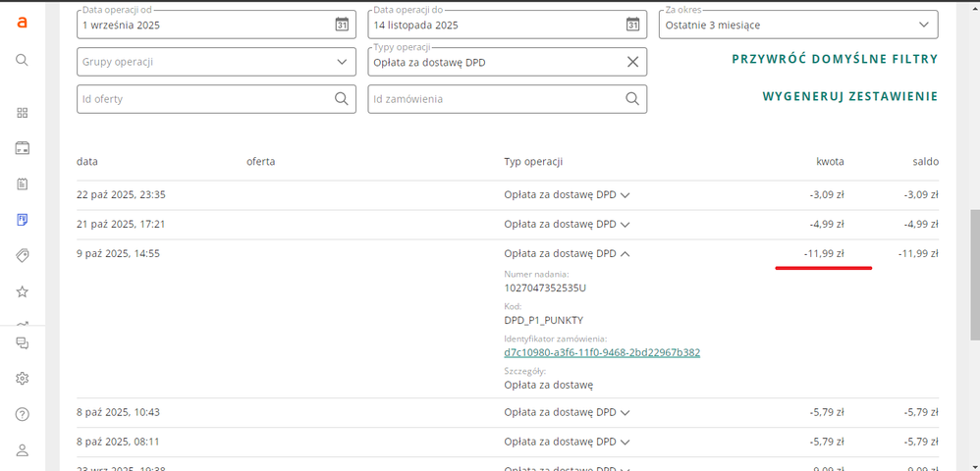
Task: Open settings gear icon in sidebar
Action: 22,379
